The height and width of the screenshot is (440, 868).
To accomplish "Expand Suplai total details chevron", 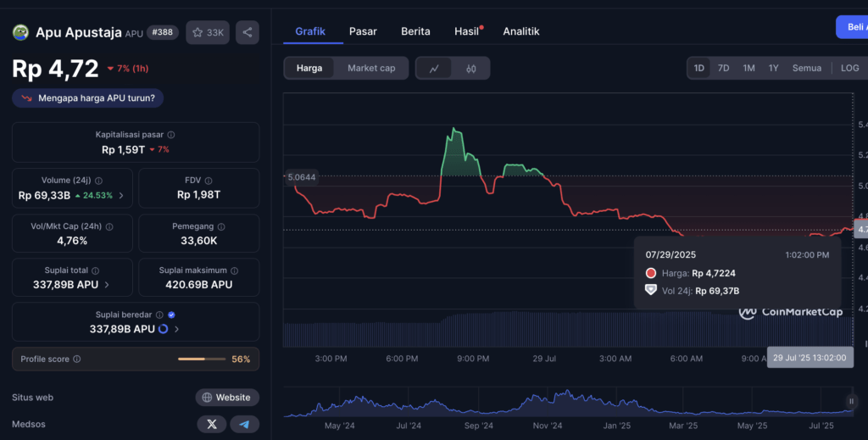I will (107, 285).
